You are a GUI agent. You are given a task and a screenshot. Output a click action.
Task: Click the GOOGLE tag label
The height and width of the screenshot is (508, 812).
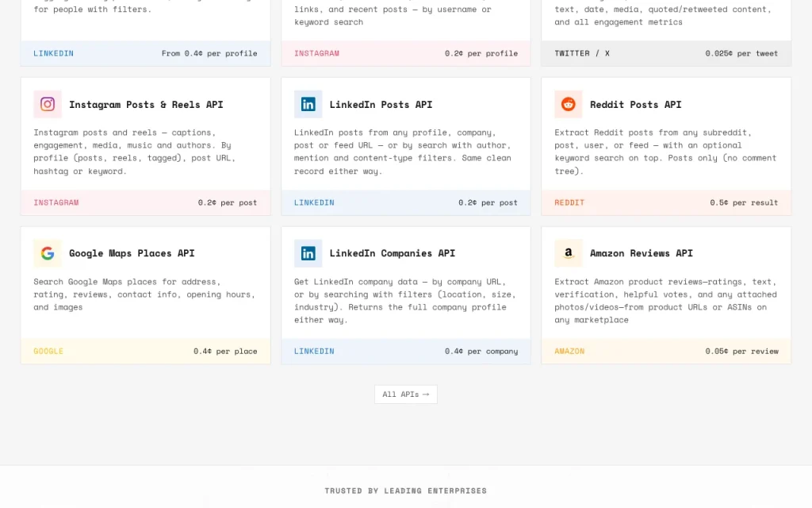(48, 352)
